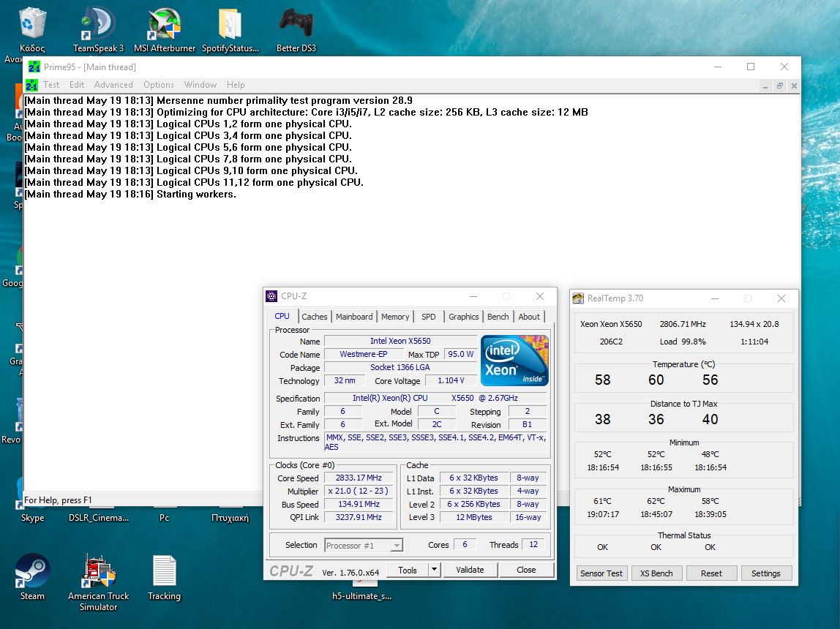Select the MSI Afterburner desktop shortcut

click(165, 23)
